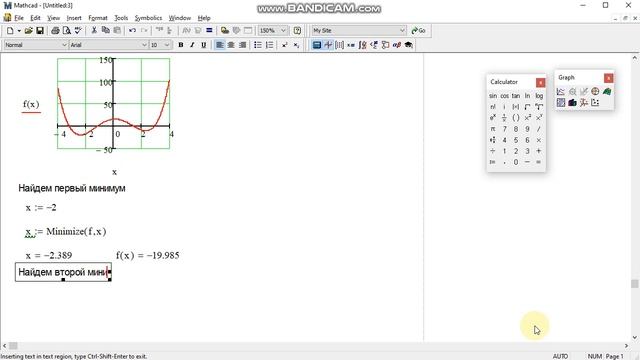Image resolution: width=640 pixels, height=360 pixels.
Task: Open the Programming toolbar from Math bar
Action: point(385,45)
